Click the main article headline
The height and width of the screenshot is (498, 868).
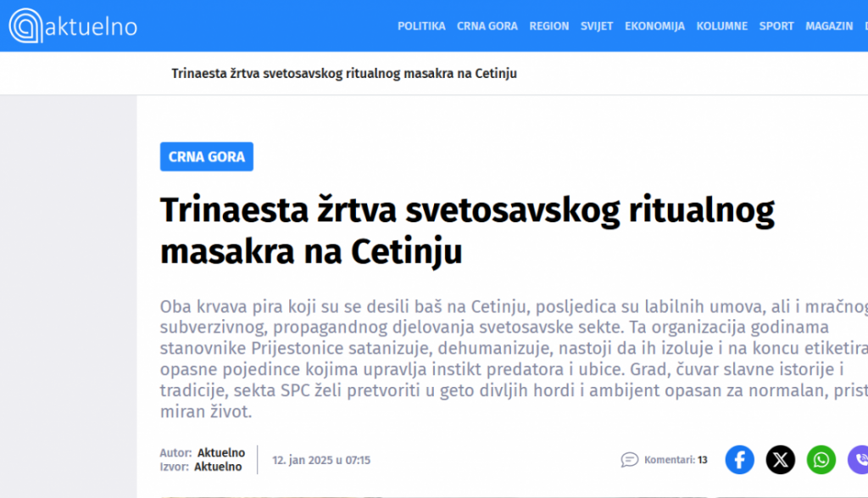(x=467, y=231)
